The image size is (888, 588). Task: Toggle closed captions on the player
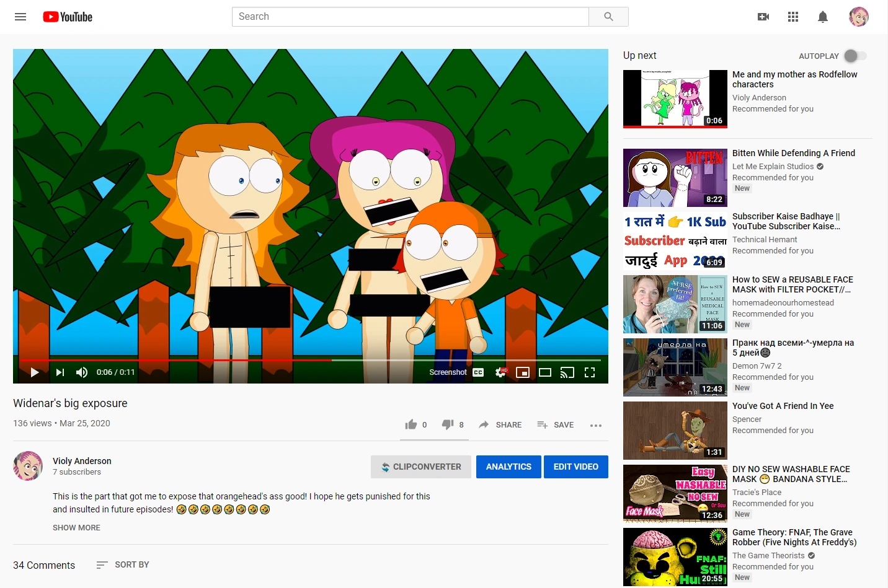(478, 372)
